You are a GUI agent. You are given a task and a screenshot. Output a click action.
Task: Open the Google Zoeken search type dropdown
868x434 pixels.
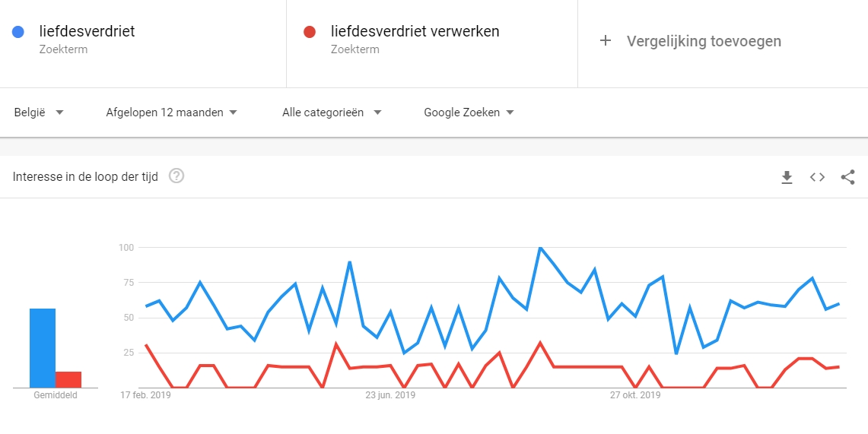click(469, 112)
